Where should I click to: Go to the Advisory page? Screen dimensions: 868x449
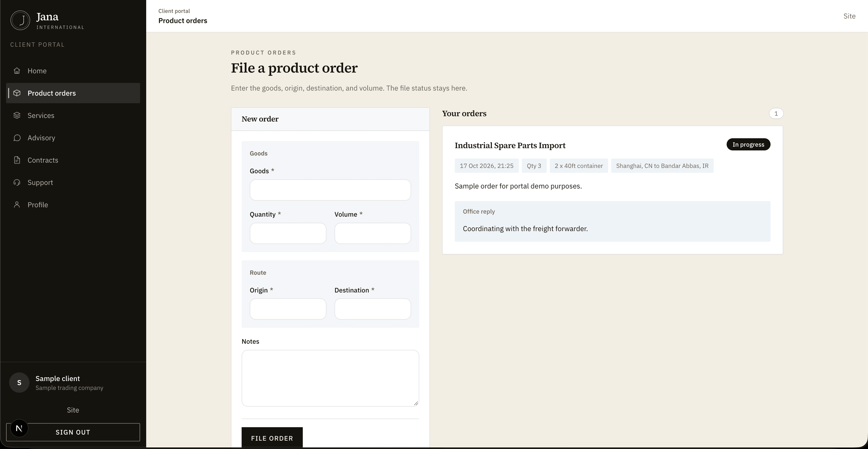click(x=73, y=138)
